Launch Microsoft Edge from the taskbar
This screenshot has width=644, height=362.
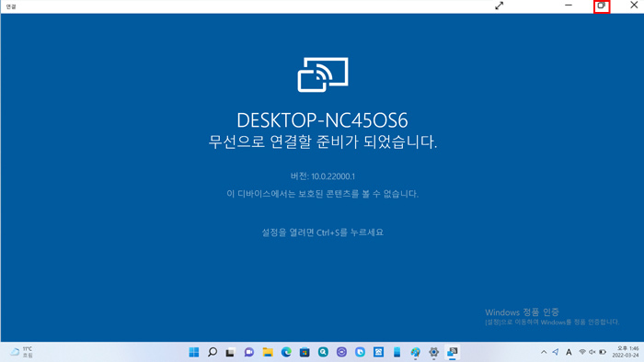pyautogui.click(x=286, y=352)
